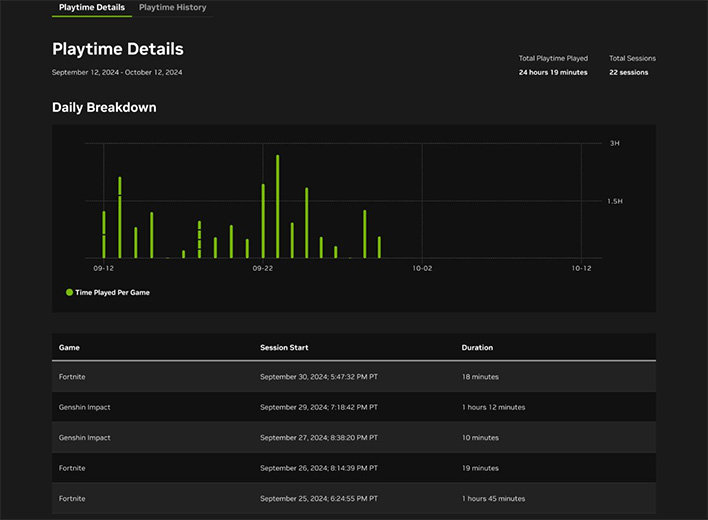Click the Total Playtime Played label
This screenshot has height=520, width=708.
pyautogui.click(x=553, y=58)
